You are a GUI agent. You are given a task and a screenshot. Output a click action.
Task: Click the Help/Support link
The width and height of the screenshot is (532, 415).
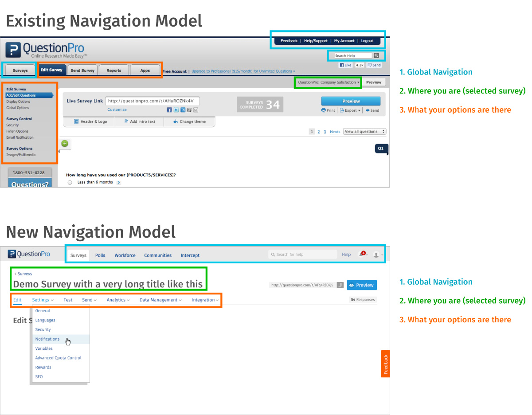coord(316,41)
